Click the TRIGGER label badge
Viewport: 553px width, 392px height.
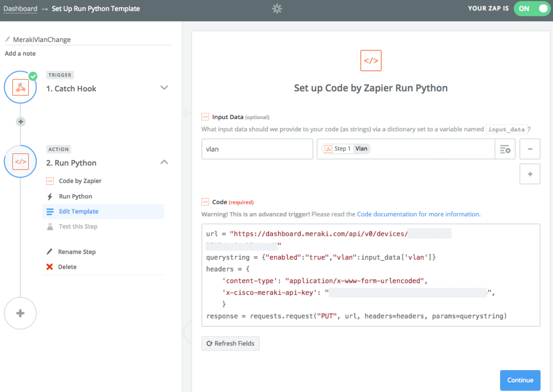[60, 75]
